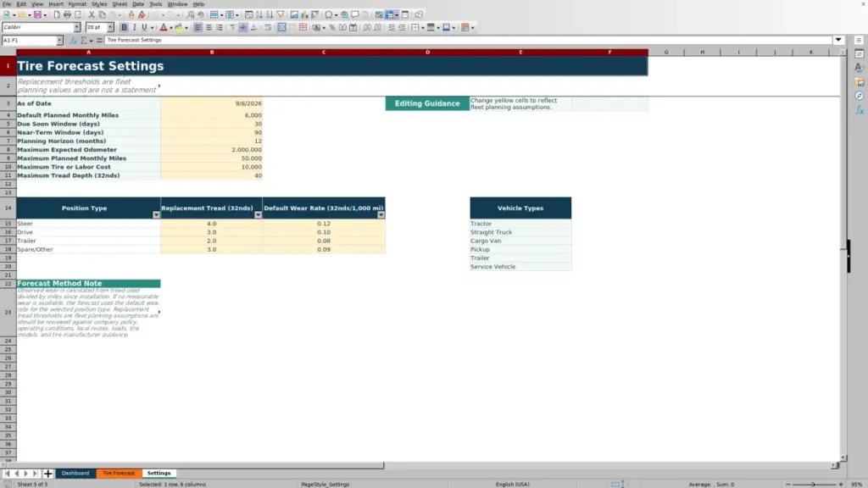The width and height of the screenshot is (868, 488).
Task: Click the Cut scissors icon
Action: click(92, 14)
